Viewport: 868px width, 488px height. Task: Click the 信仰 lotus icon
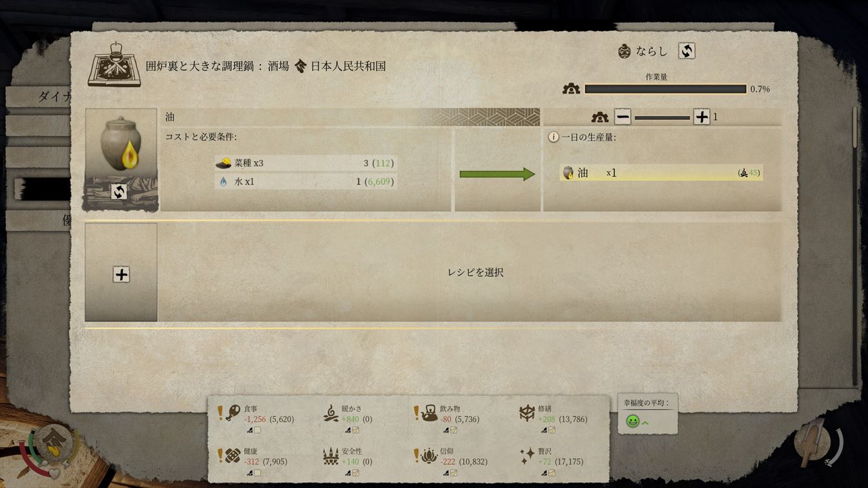[429, 456]
